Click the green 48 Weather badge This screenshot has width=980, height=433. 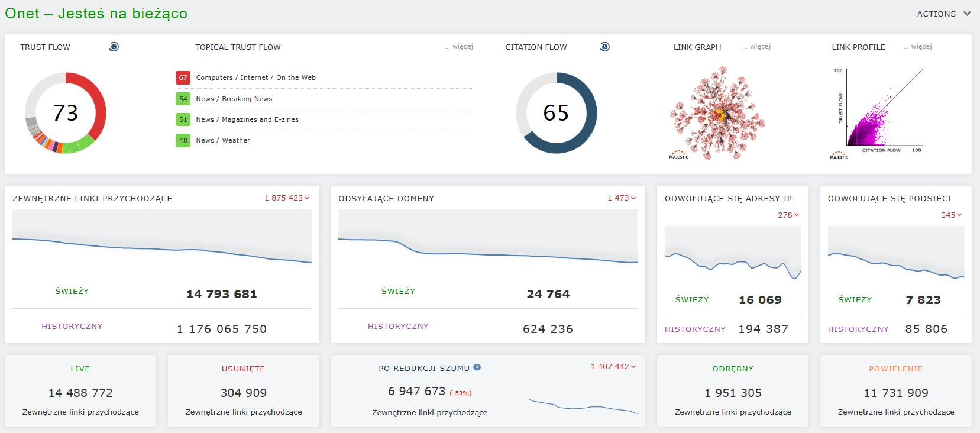[183, 140]
